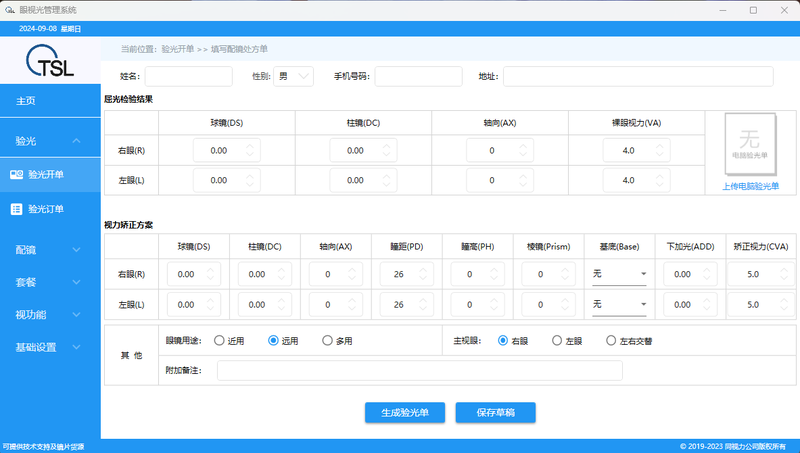
Task: Minimize the window
Action: [x=722, y=10]
